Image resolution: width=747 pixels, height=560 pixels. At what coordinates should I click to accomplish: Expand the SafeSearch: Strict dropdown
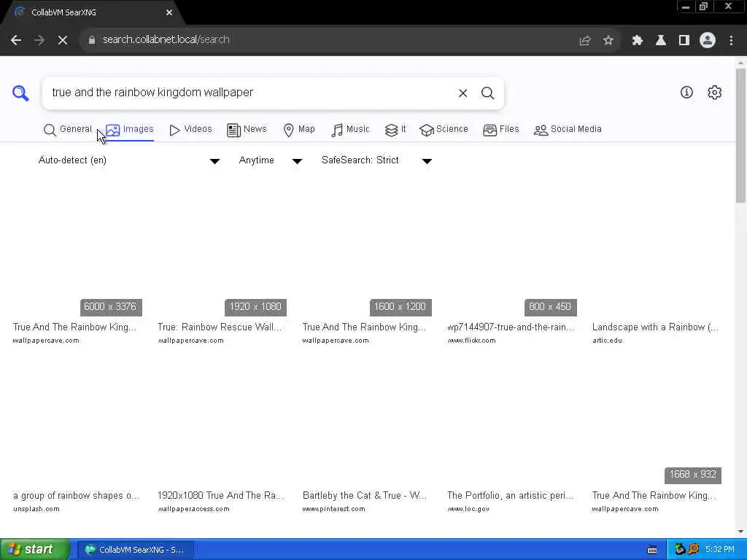(376, 160)
